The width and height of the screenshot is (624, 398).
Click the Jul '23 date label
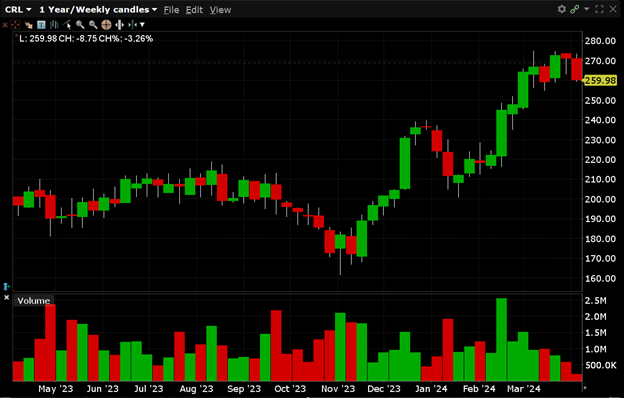click(148, 389)
